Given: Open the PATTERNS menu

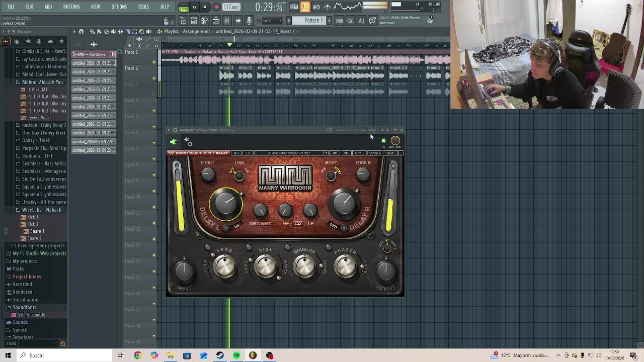Looking at the screenshot, I should tap(71, 7).
